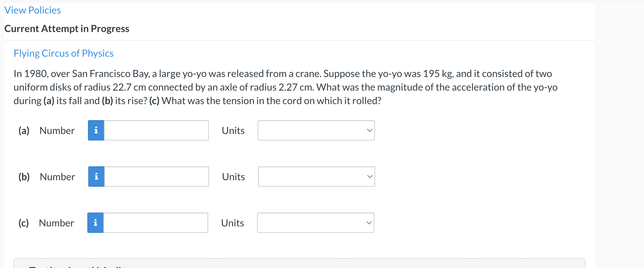The image size is (644, 268).
Task: Click the Number input field for (a)
Action: pyautogui.click(x=156, y=130)
